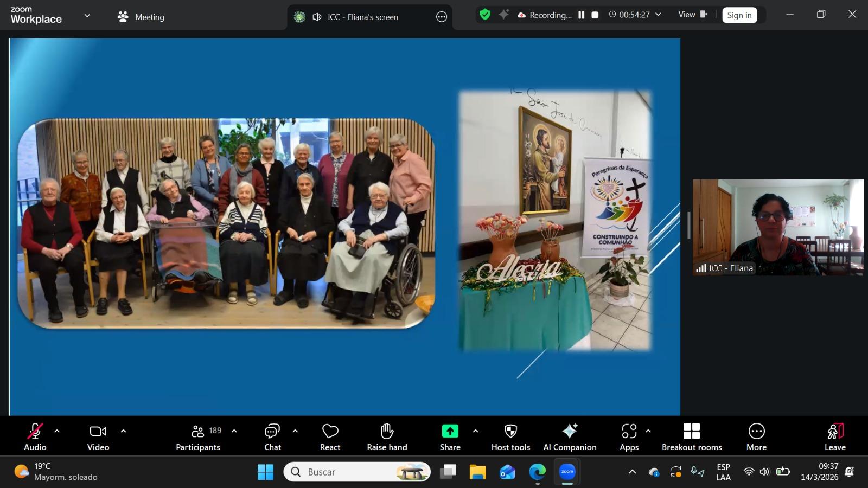Expand the meeting timer dropdown
Image resolution: width=868 pixels, height=488 pixels.
coord(659,15)
